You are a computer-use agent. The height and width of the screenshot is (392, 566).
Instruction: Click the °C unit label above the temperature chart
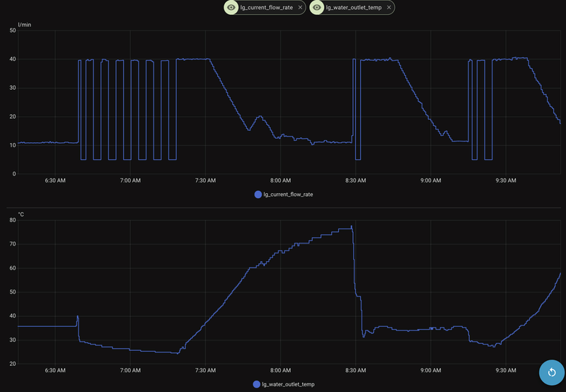[x=21, y=214]
